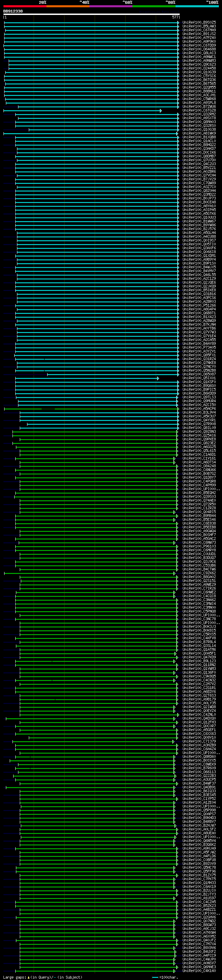222x980 pixels.
Task: Click label UniRef100_A6DTS4
Action: coord(199,462)
